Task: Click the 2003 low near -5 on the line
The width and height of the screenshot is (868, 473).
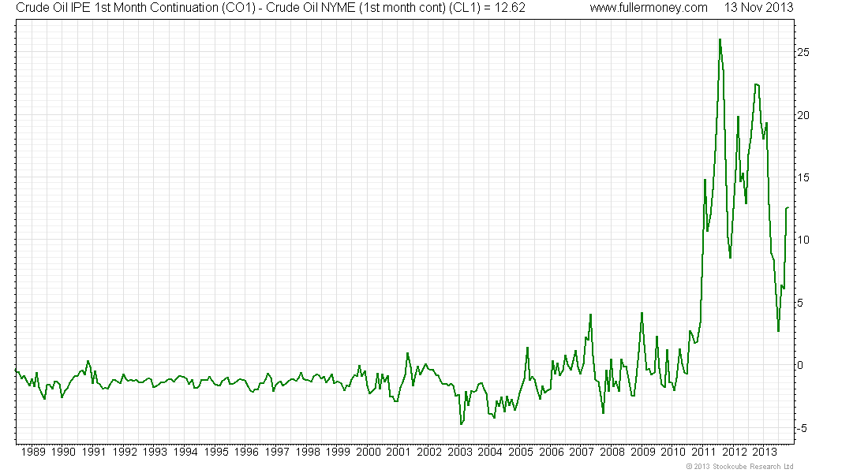Action: pyautogui.click(x=461, y=424)
